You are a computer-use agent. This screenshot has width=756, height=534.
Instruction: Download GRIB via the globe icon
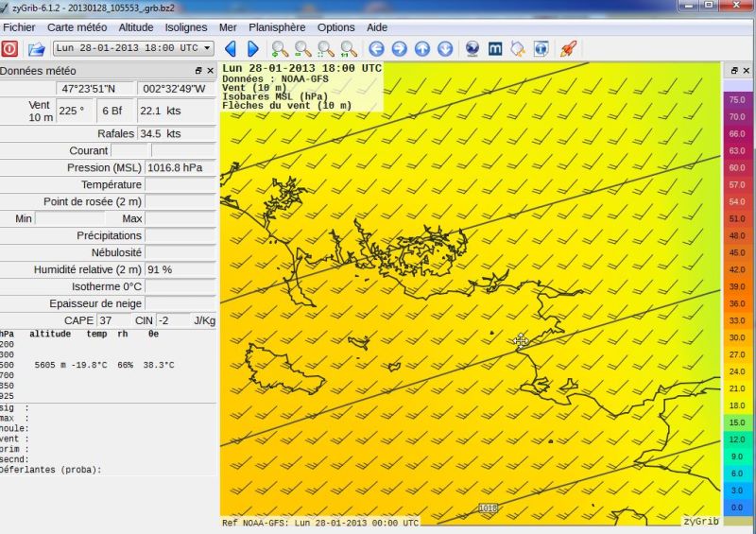pos(472,48)
